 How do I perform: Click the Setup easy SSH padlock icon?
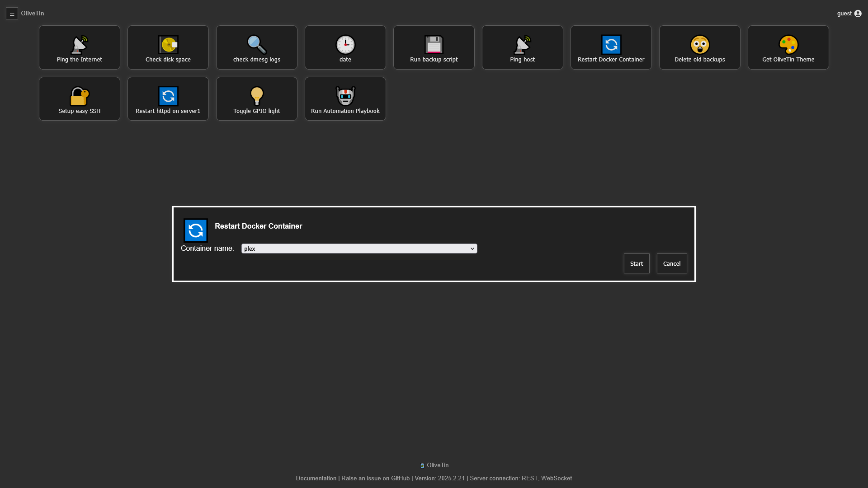pyautogui.click(x=80, y=96)
